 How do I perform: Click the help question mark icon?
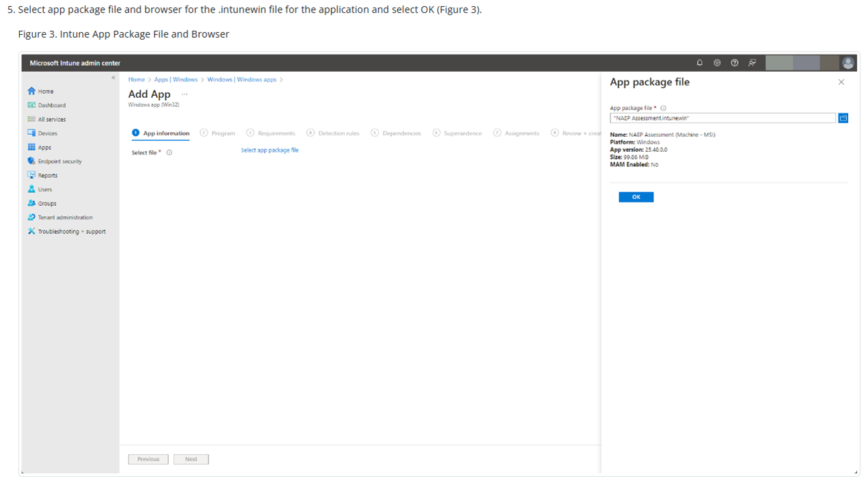point(734,63)
